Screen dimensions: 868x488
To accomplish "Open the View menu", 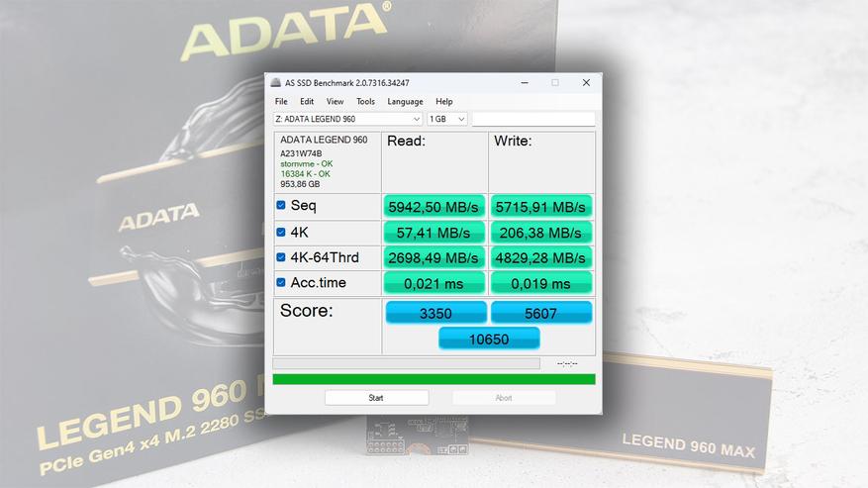I will coord(335,101).
